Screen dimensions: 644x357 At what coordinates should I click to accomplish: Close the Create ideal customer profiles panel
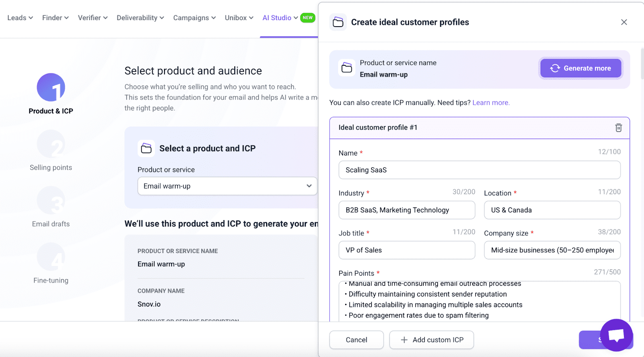[623, 22]
